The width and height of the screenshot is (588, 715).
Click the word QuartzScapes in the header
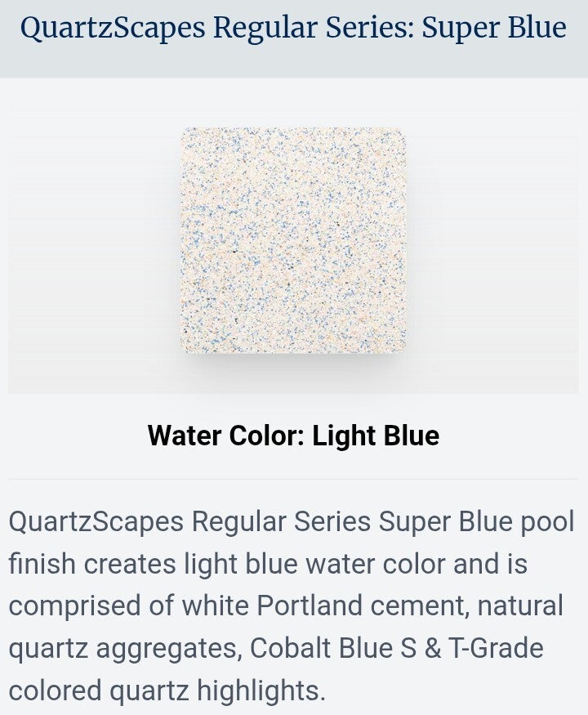click(x=113, y=29)
